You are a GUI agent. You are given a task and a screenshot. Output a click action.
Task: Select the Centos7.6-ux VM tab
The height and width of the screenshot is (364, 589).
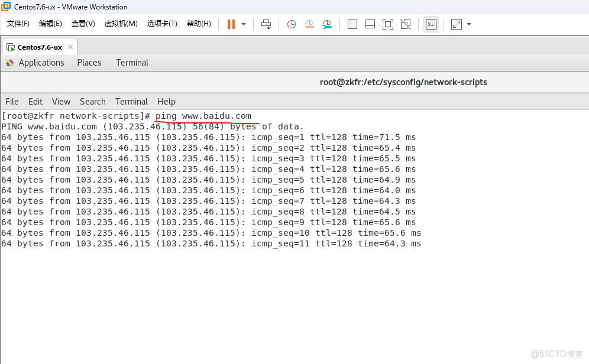[40, 47]
